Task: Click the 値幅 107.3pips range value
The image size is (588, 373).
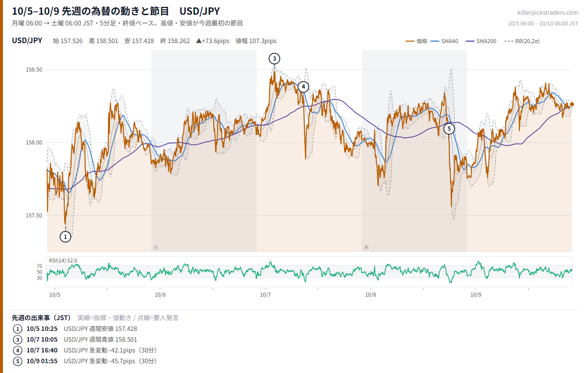Action: pyautogui.click(x=256, y=41)
